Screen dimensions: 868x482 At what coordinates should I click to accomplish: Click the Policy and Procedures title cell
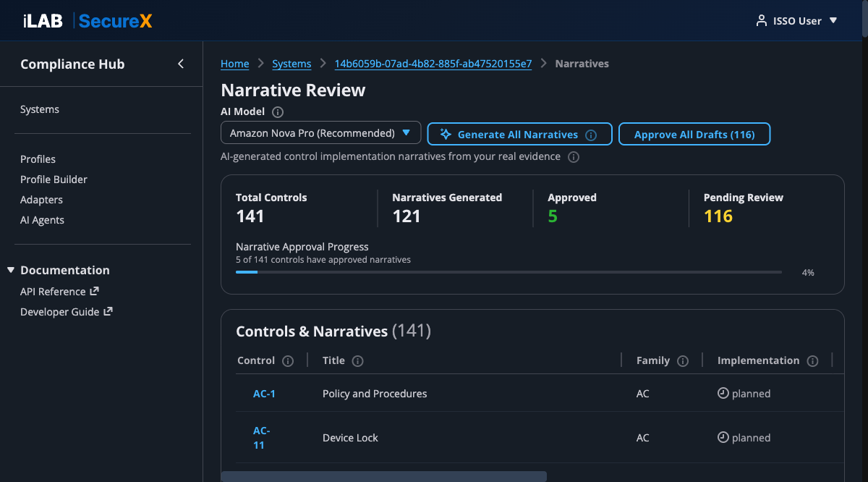coord(375,394)
